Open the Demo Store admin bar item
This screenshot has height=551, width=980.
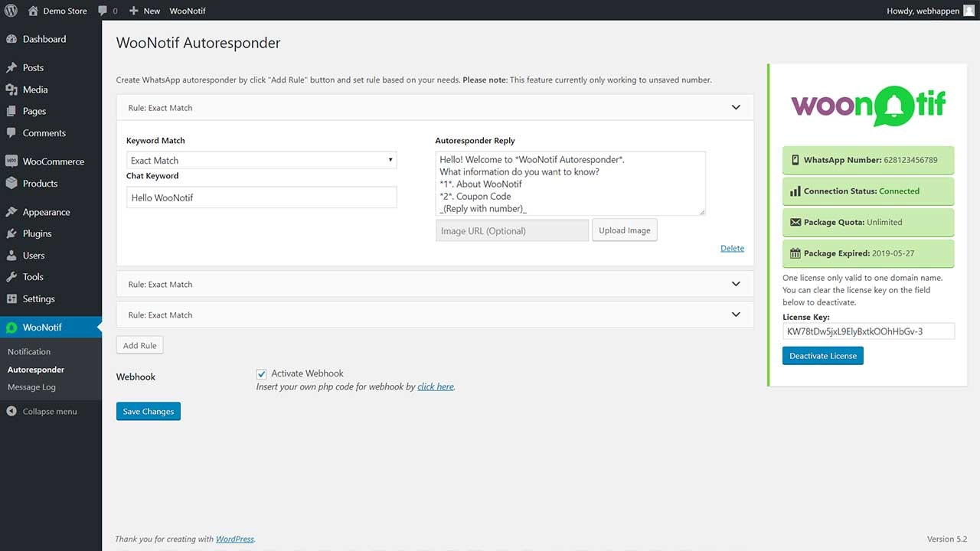[x=57, y=11]
